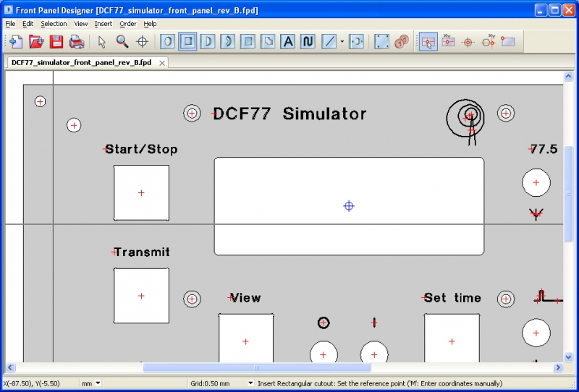Insert a stud or bolt element
579x392 pixels.
pyautogui.click(x=357, y=41)
